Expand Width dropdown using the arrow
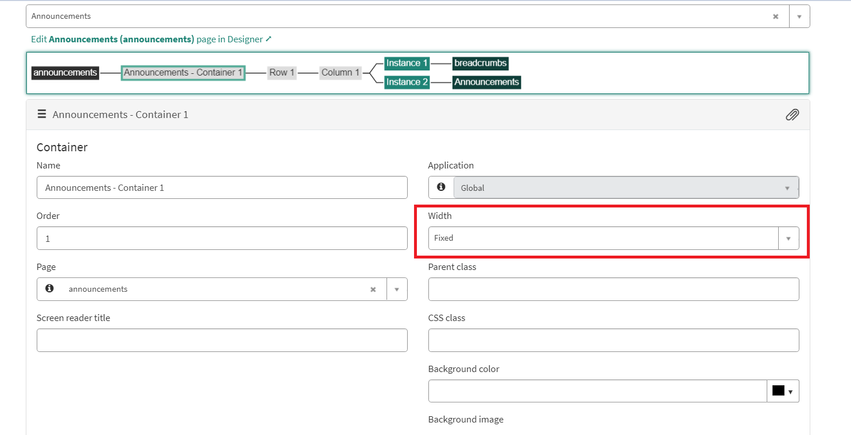Screen dimensions: 851x435 click(789, 238)
